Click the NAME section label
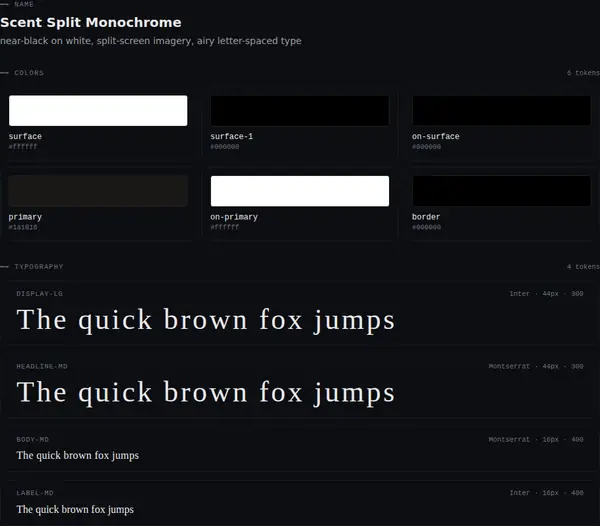600x526 pixels. pos(24,5)
